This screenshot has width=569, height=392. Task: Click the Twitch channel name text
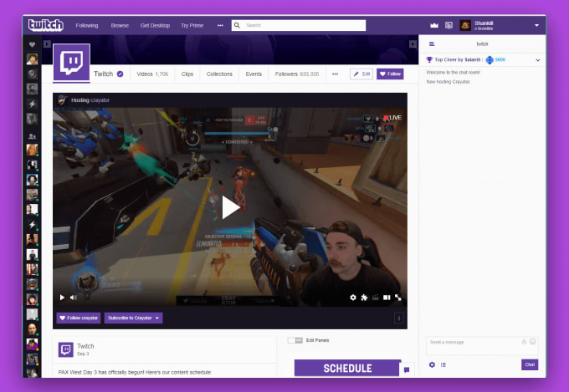[104, 74]
